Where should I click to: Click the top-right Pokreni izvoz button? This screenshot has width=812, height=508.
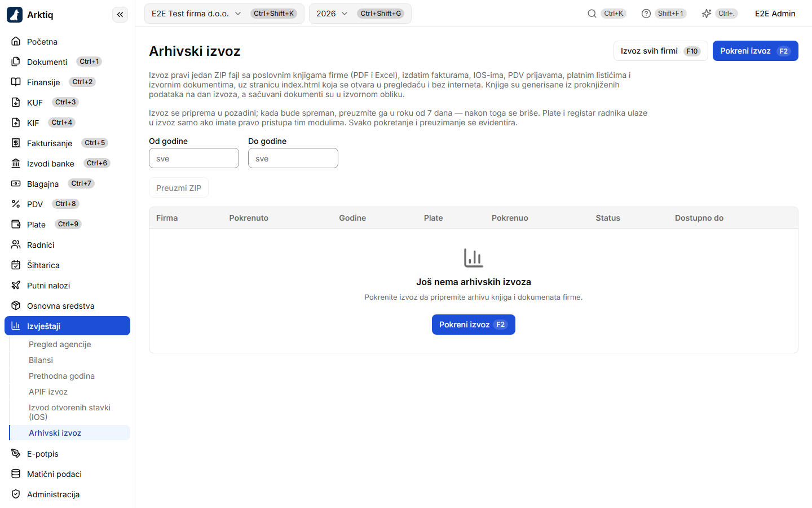tap(755, 51)
